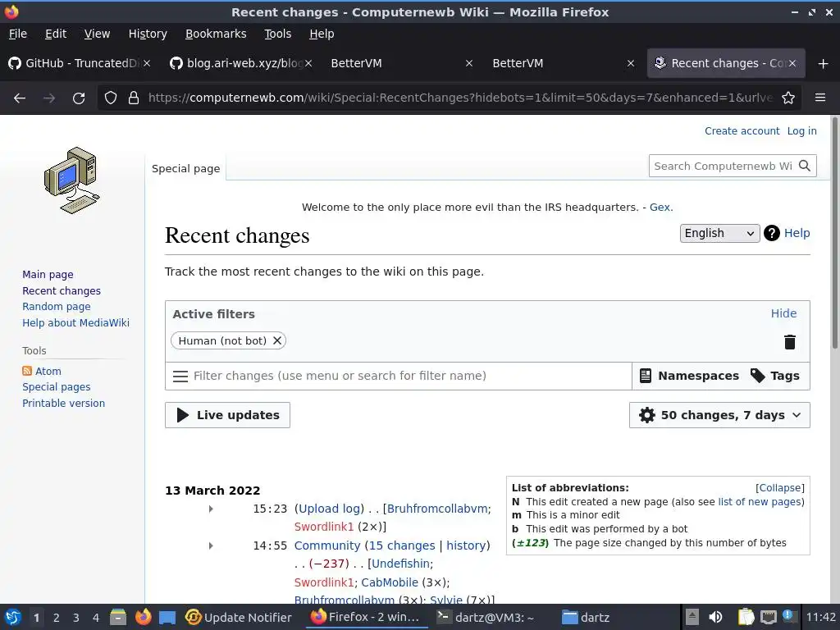Click the search magnifier in the wiki search box
Screen dimensions: 840x630
[804, 166]
